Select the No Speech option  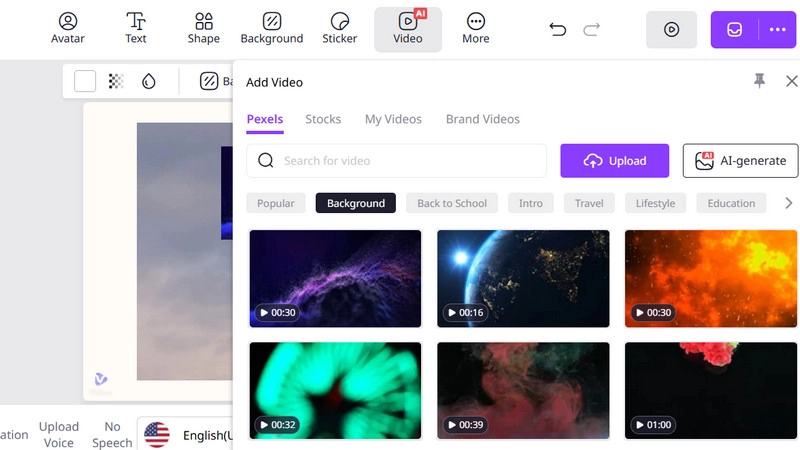tap(112, 434)
